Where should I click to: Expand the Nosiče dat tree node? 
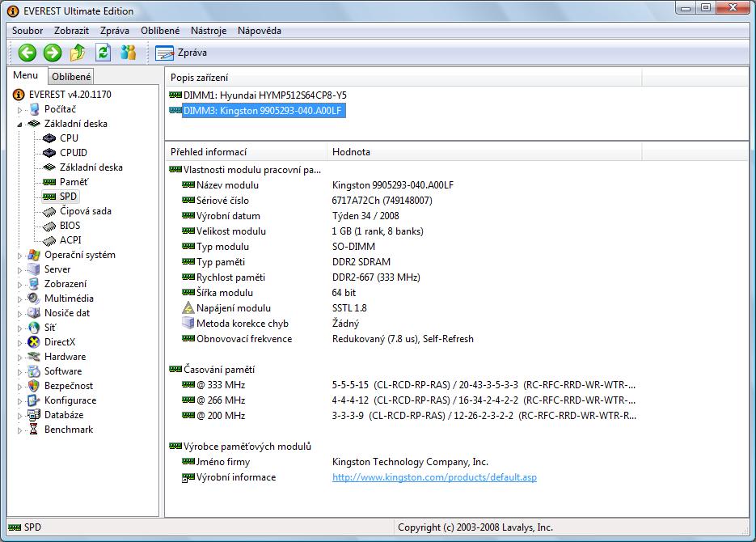point(19,313)
